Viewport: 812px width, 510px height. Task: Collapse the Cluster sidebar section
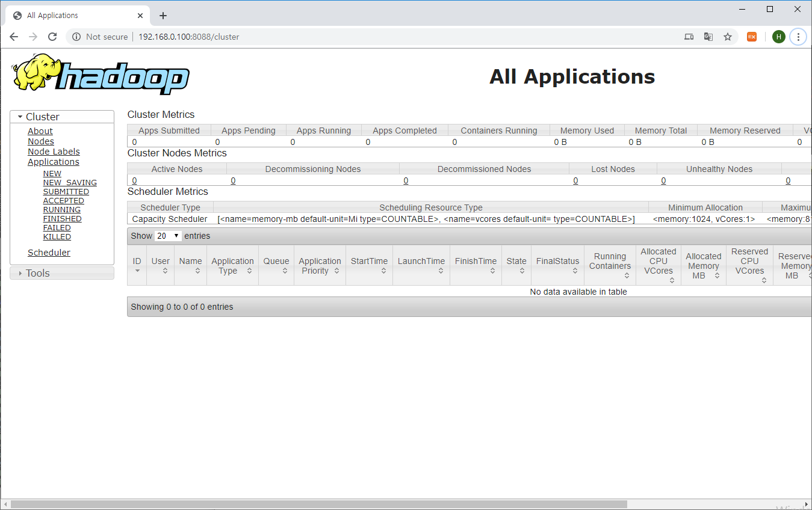pyautogui.click(x=62, y=117)
